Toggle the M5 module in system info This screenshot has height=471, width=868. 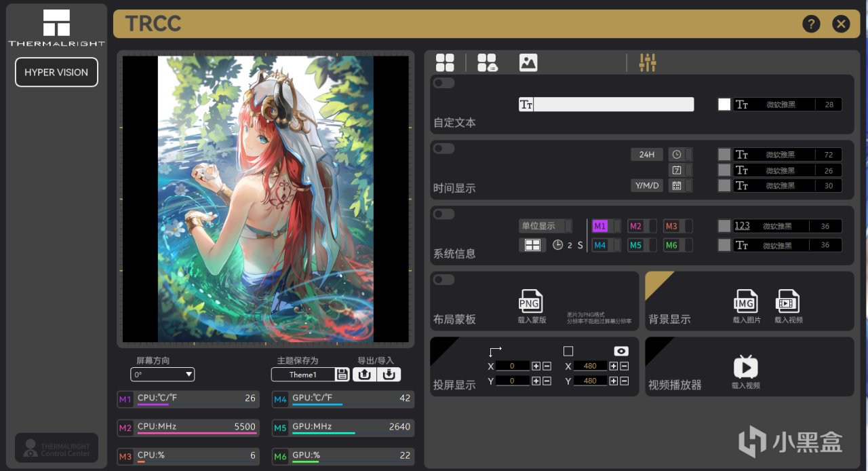pyautogui.click(x=642, y=245)
